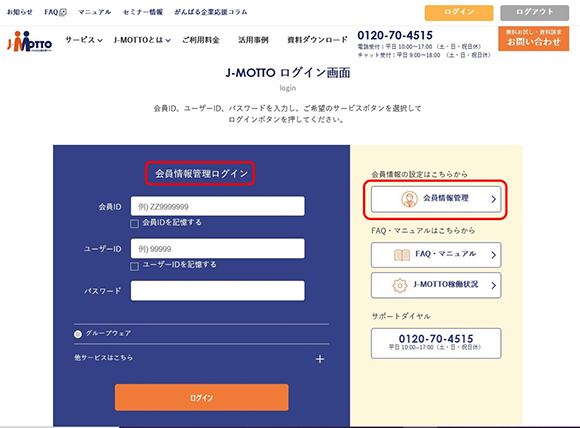Open 資料ダウンロード menu item
580x428 pixels.
[x=317, y=40]
